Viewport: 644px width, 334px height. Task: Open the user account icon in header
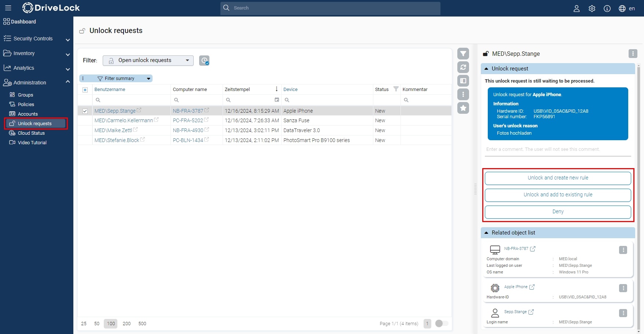(x=577, y=8)
